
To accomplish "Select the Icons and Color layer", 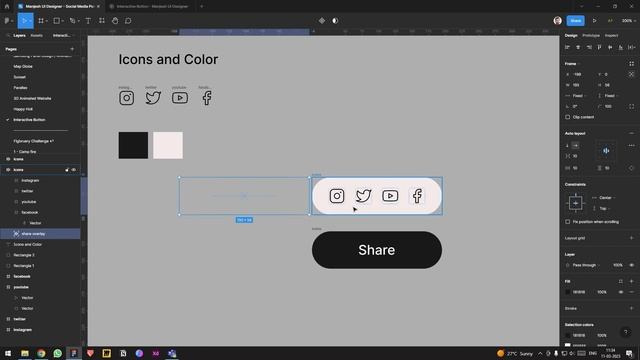I will [x=40, y=244].
